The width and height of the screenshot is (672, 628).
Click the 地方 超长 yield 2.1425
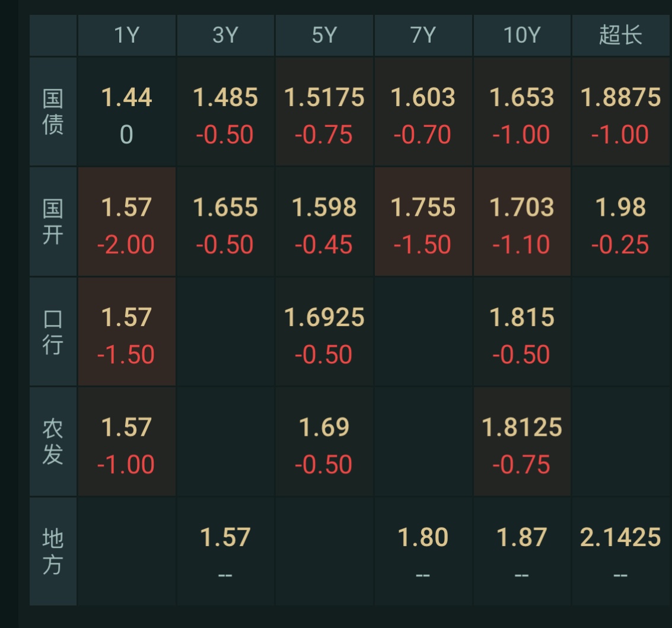(x=620, y=536)
